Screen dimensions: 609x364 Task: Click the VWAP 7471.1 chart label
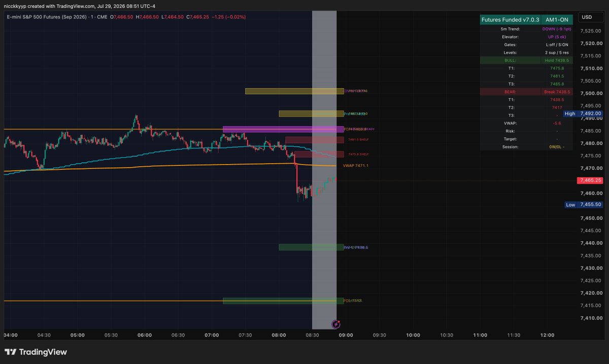tap(355, 166)
